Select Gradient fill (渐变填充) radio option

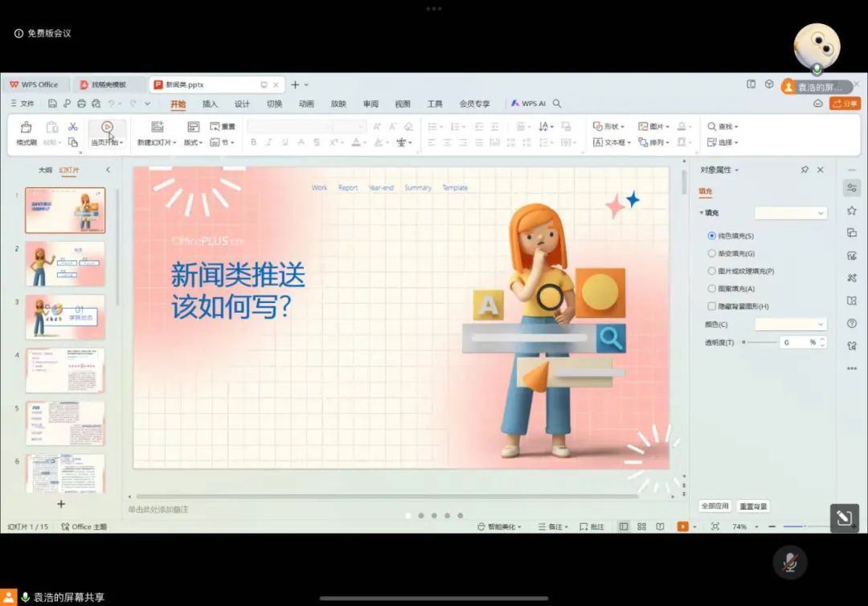711,253
